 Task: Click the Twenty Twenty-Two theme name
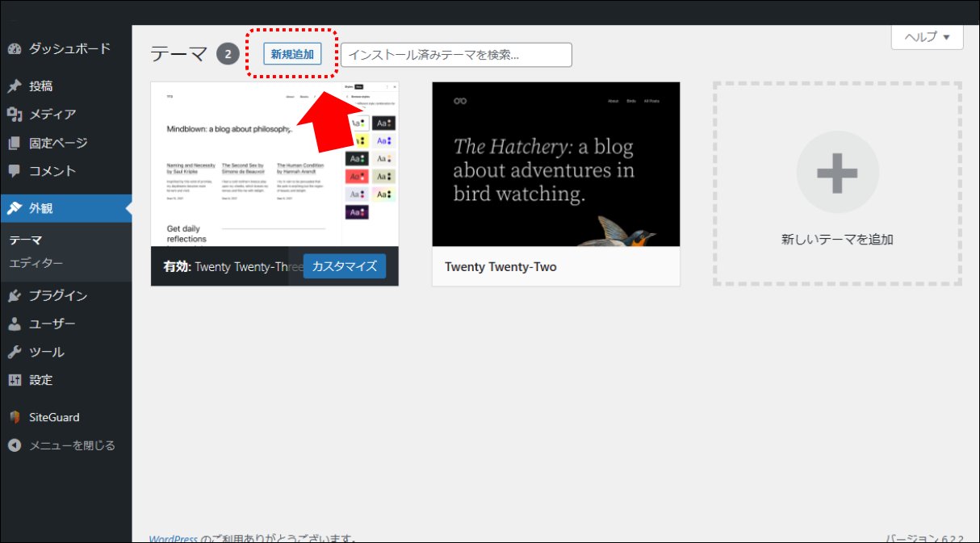point(500,267)
